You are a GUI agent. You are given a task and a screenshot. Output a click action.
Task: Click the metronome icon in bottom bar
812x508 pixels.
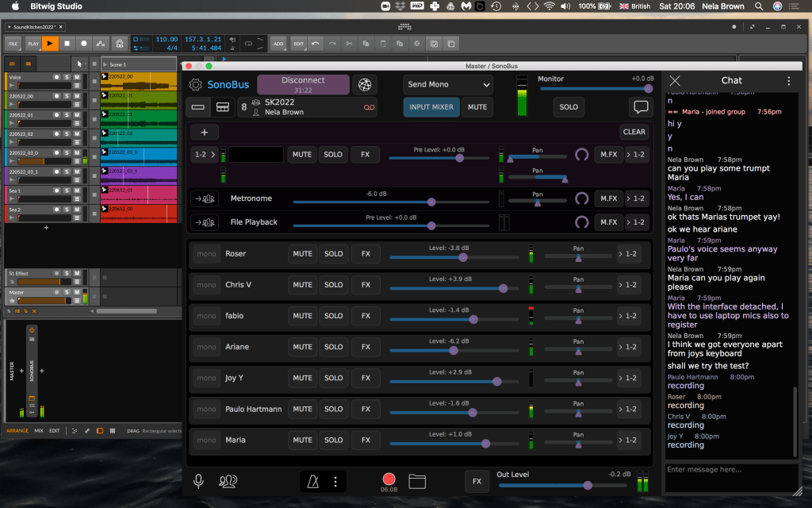click(x=315, y=481)
